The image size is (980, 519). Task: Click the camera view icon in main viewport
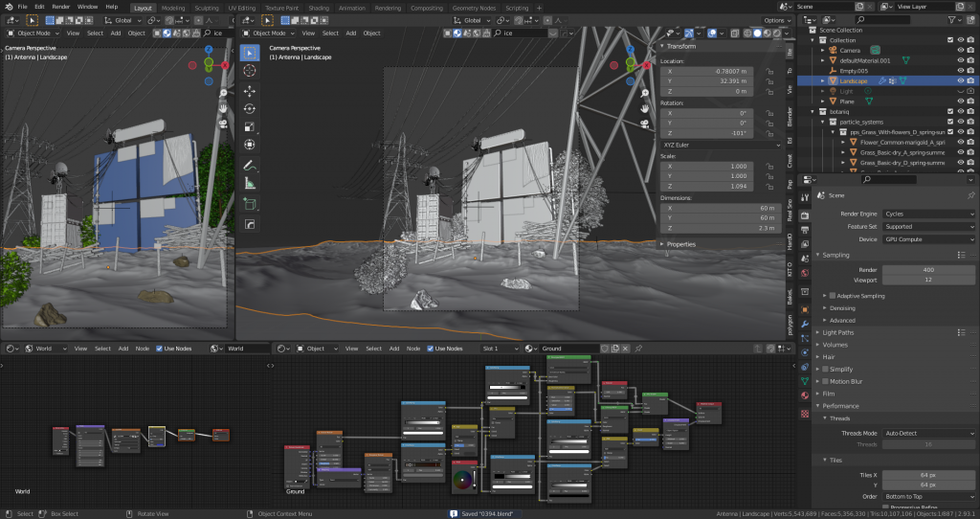(x=644, y=124)
